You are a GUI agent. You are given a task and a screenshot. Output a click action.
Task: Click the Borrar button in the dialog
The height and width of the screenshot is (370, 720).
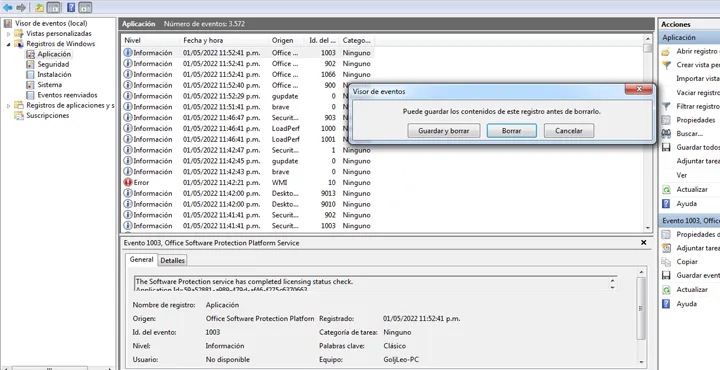click(512, 131)
